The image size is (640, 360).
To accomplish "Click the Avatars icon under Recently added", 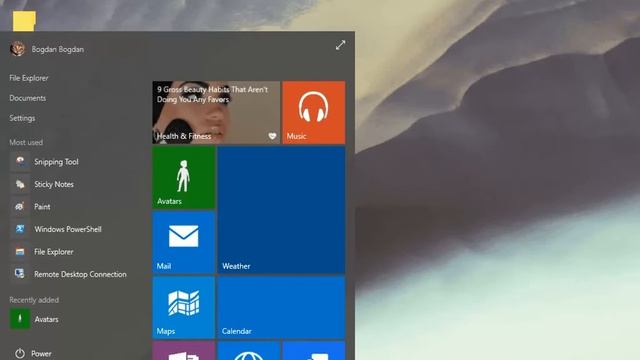I will [20, 319].
